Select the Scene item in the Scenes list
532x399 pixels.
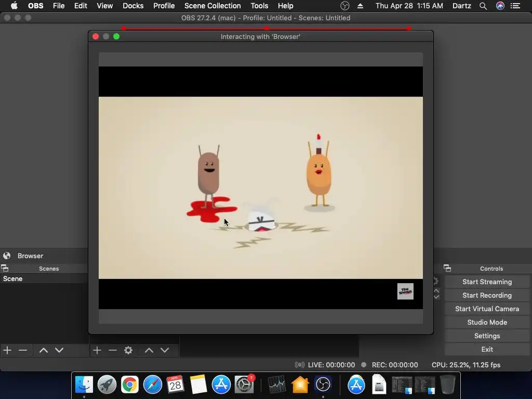[x=44, y=278]
